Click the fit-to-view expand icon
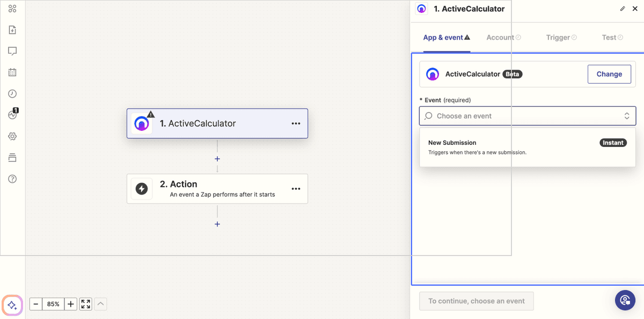The width and height of the screenshot is (644, 319). coord(86,304)
